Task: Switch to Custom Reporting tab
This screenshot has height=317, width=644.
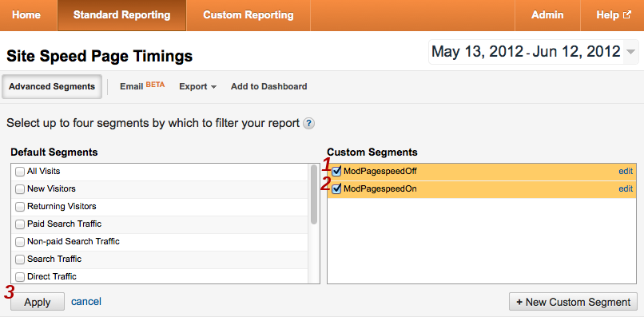Action: [x=248, y=15]
